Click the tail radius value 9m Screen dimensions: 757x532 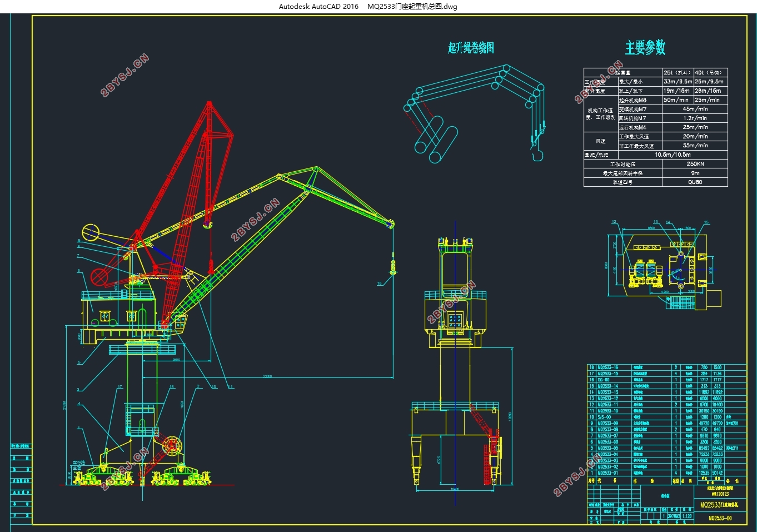pos(695,173)
